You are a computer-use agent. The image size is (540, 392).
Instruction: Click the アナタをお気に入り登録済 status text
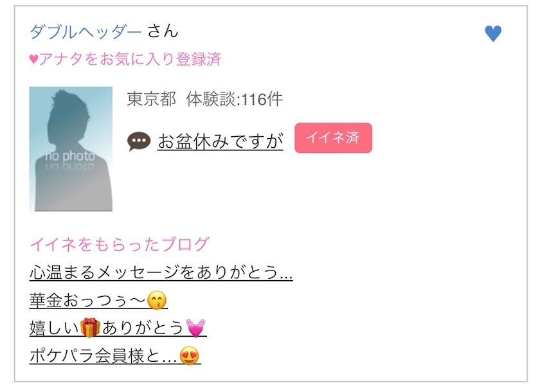[130, 59]
